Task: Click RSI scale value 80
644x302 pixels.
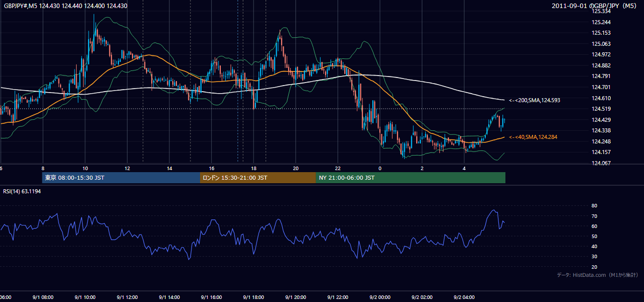Action: click(595, 206)
